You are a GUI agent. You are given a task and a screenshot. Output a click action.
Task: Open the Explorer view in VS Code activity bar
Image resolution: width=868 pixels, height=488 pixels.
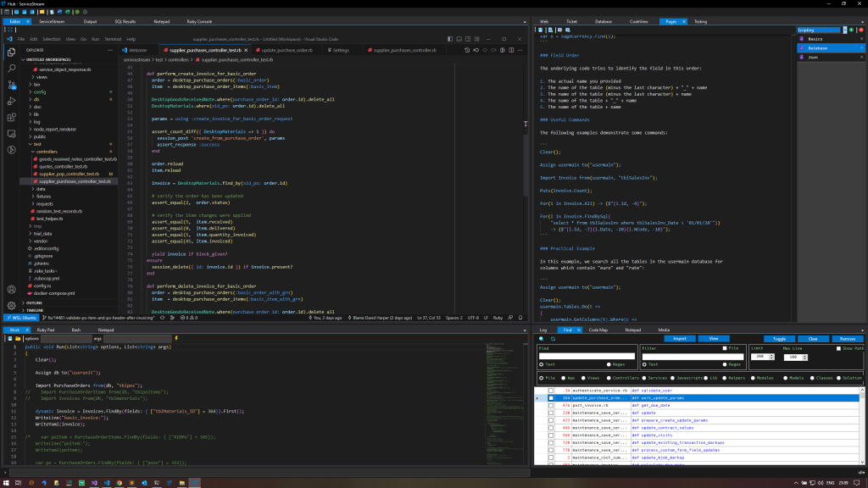pyautogui.click(x=12, y=52)
